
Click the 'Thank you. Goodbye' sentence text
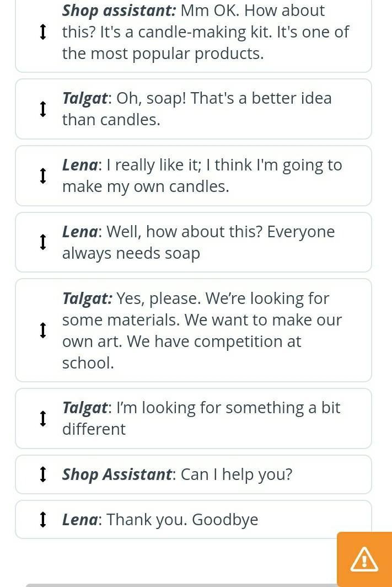pos(182,519)
